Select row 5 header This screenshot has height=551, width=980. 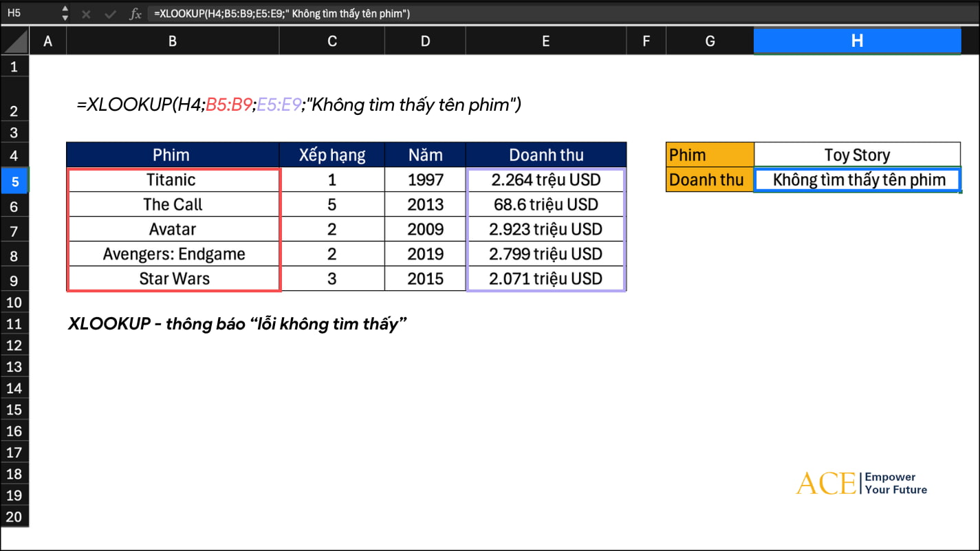point(14,180)
